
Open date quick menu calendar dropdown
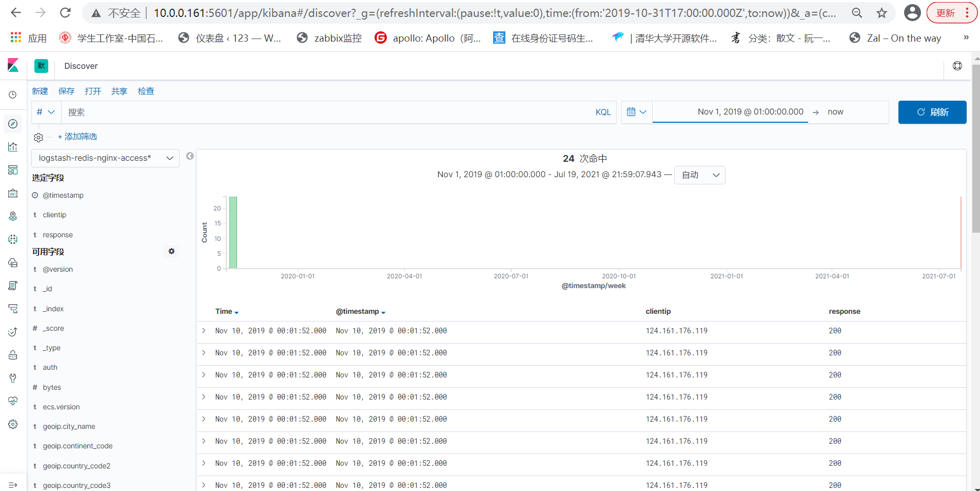point(636,112)
